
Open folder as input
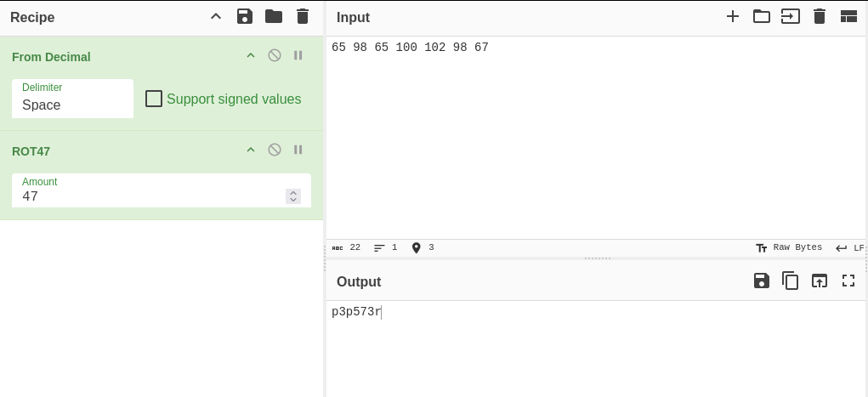[x=761, y=17]
